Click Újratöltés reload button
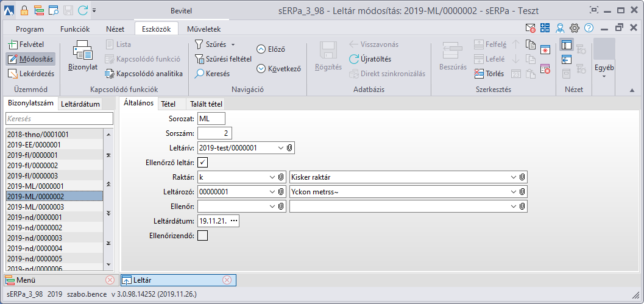This screenshot has height=304, width=644. point(370,59)
